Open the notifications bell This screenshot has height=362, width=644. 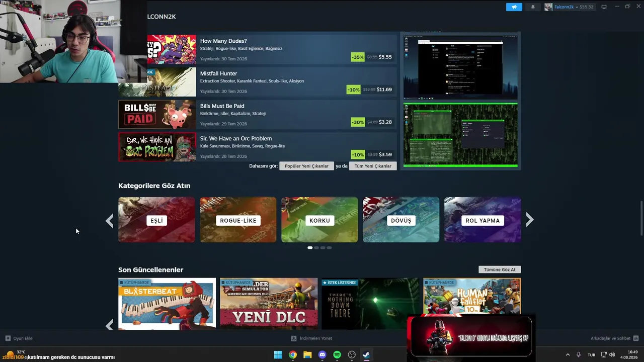tap(533, 7)
